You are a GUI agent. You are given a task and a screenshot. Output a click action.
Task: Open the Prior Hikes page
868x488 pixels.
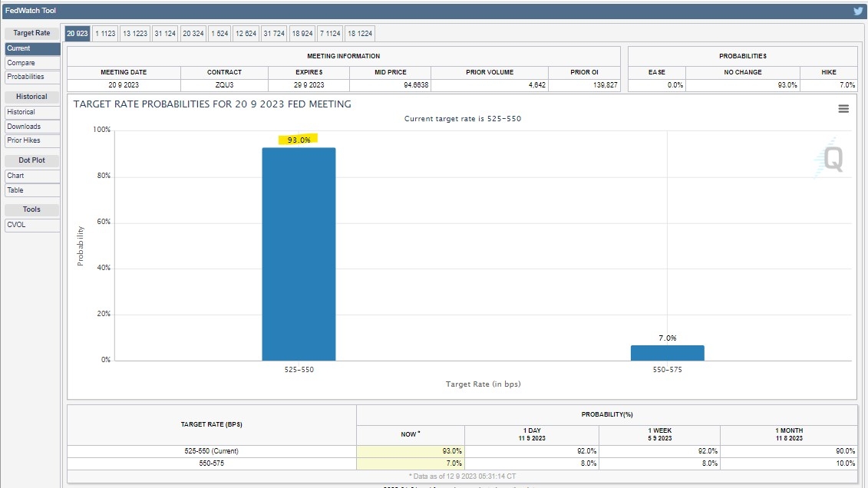point(31,140)
